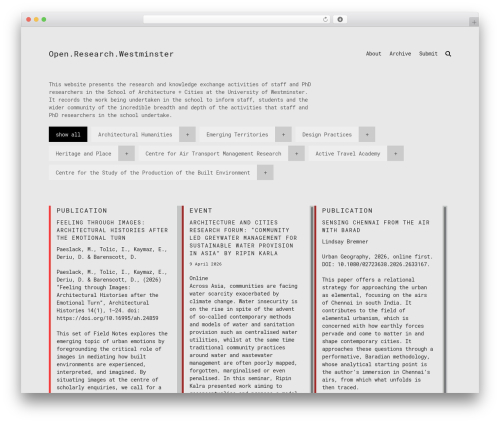This screenshot has width=500, height=423.
Task: Go to Open.Research.Westminster home title
Action: pyautogui.click(x=111, y=54)
